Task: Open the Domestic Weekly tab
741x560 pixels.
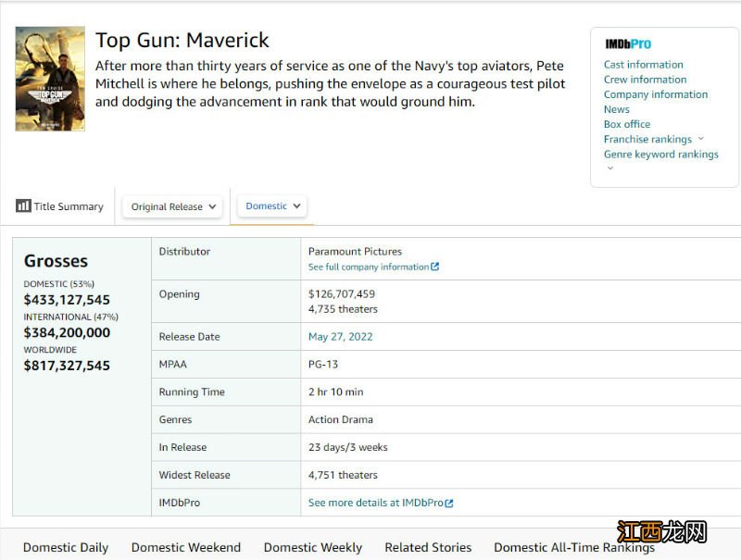Action: coord(313,547)
